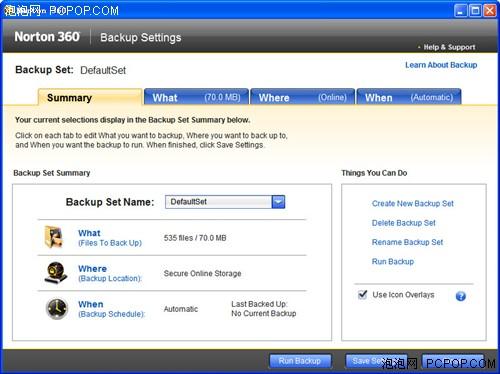
Task: Click the Run Backup button at bottom
Action: click(300, 361)
